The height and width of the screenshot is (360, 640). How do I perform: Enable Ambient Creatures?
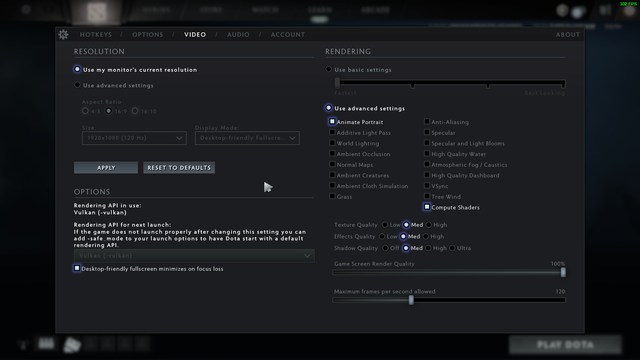pos(332,175)
